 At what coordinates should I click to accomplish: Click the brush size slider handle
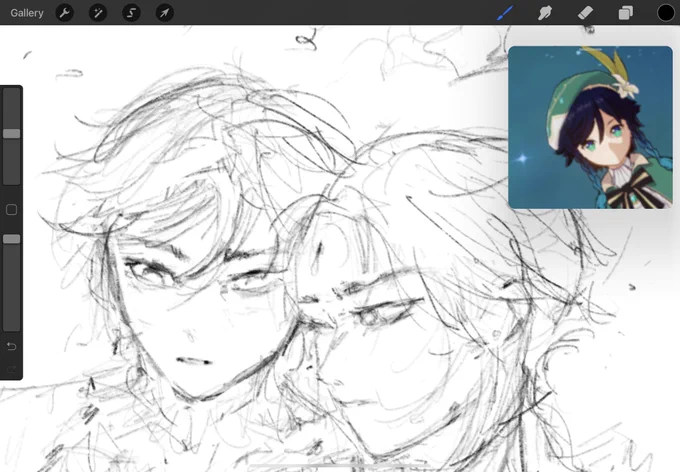coord(12,134)
